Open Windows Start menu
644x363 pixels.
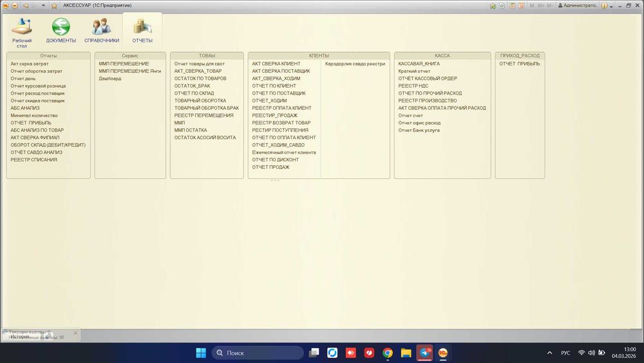pyautogui.click(x=201, y=353)
